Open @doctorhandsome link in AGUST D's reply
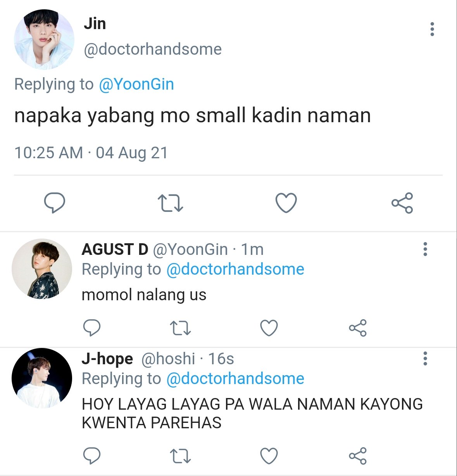The image size is (457, 476). [235, 269]
